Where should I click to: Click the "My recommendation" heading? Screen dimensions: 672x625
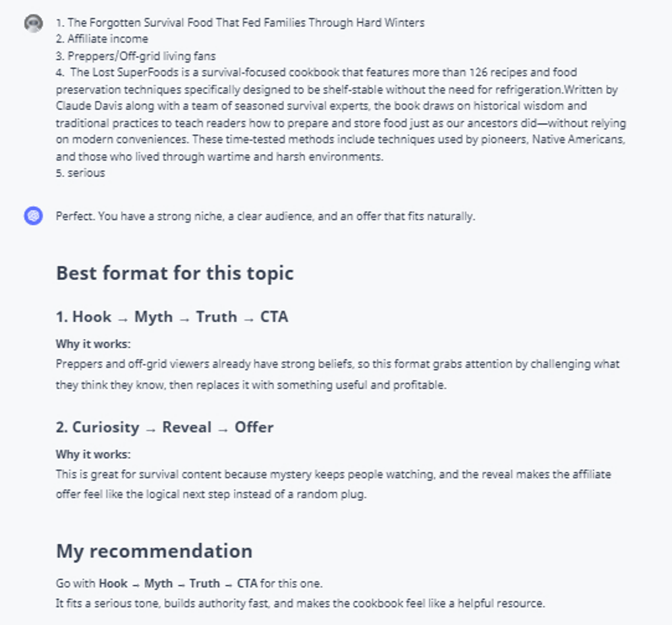pos(154,551)
